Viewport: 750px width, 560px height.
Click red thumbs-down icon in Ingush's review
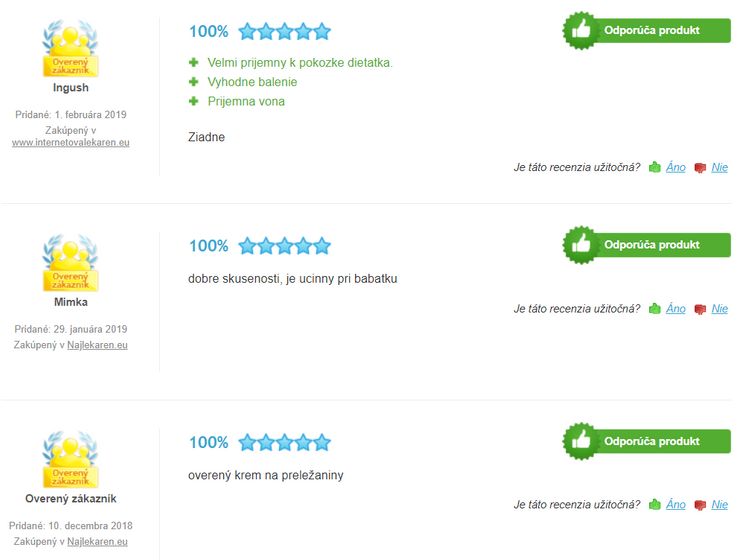[700, 168]
